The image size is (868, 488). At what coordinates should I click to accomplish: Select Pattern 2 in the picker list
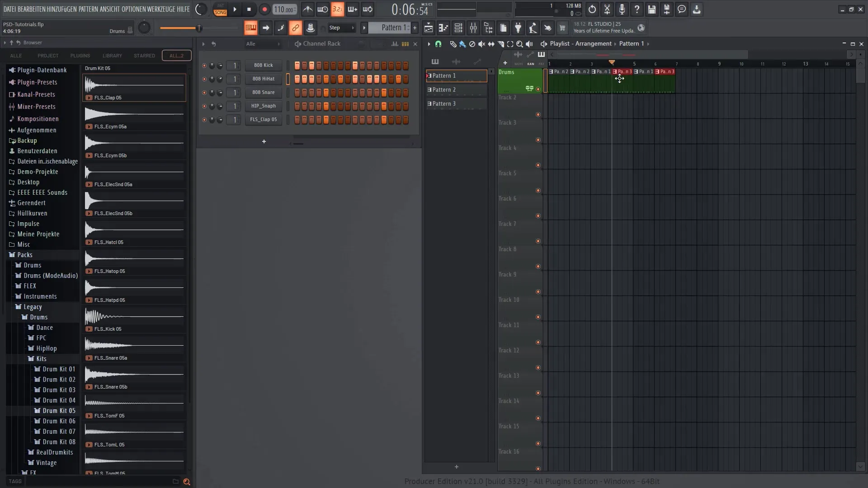pos(456,90)
